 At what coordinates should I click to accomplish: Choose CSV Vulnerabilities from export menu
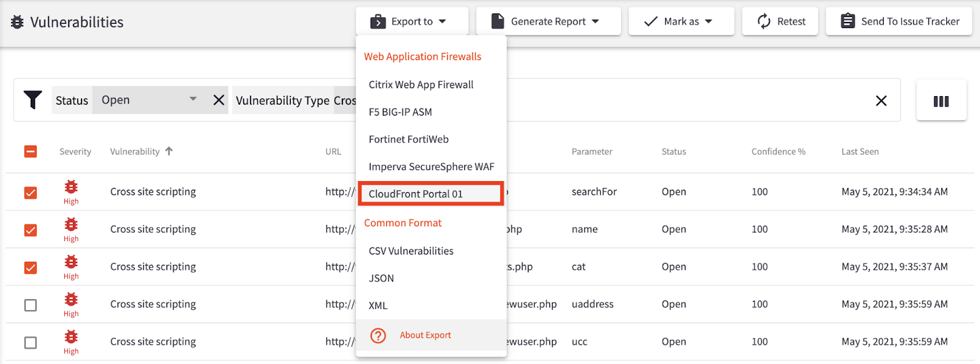click(x=411, y=251)
